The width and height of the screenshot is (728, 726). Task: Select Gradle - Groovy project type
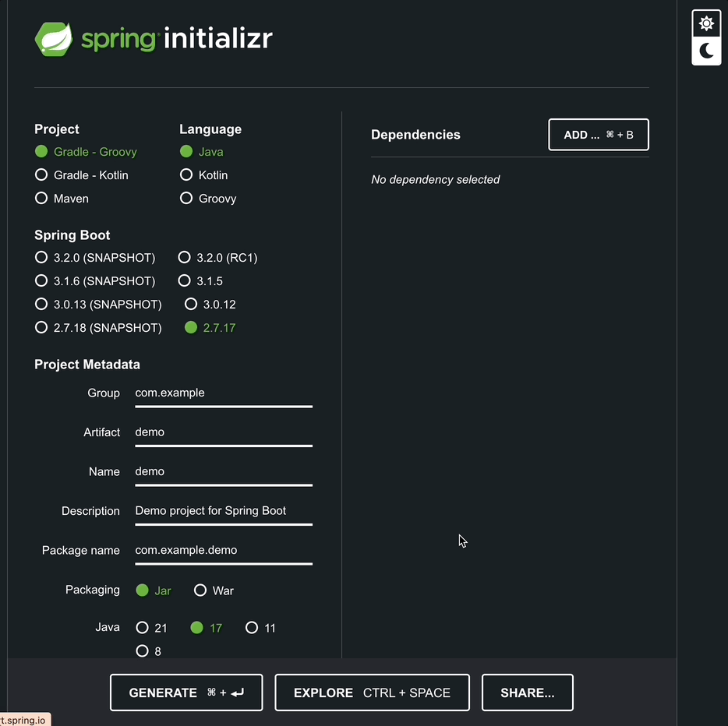[86, 152]
